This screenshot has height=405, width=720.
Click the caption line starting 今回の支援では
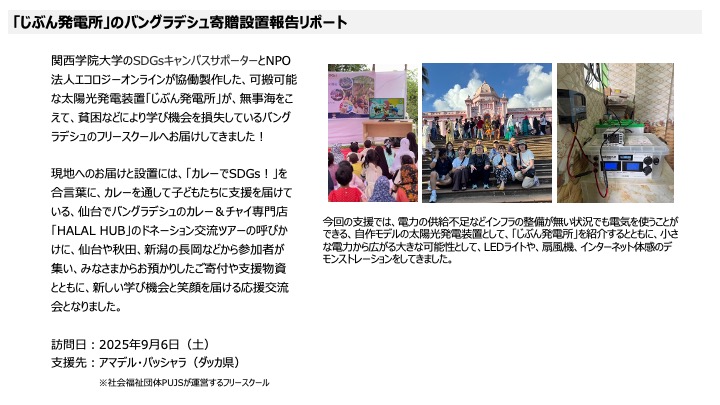(501, 221)
